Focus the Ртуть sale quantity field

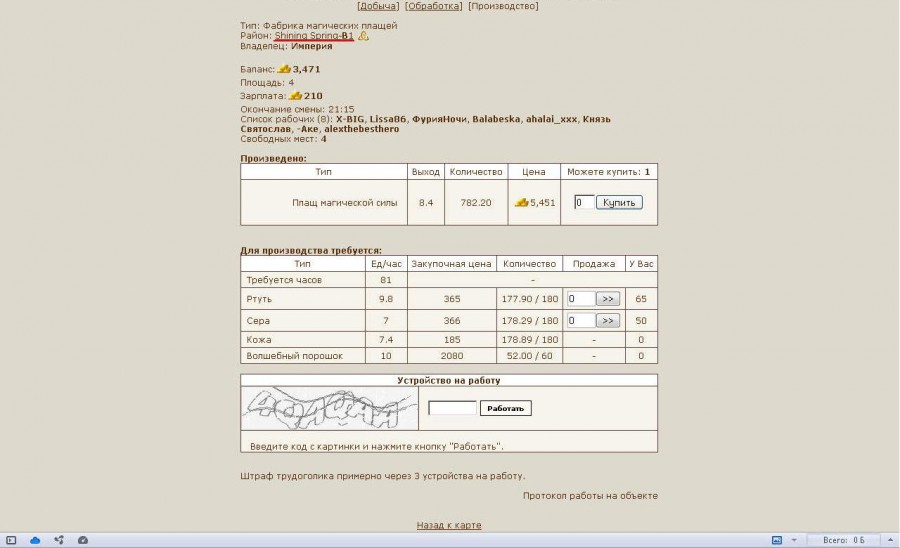point(580,298)
